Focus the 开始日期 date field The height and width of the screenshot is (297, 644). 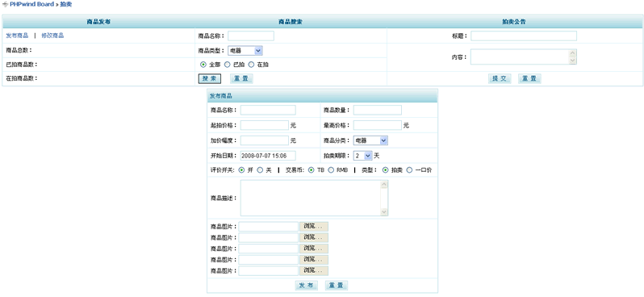tap(268, 156)
